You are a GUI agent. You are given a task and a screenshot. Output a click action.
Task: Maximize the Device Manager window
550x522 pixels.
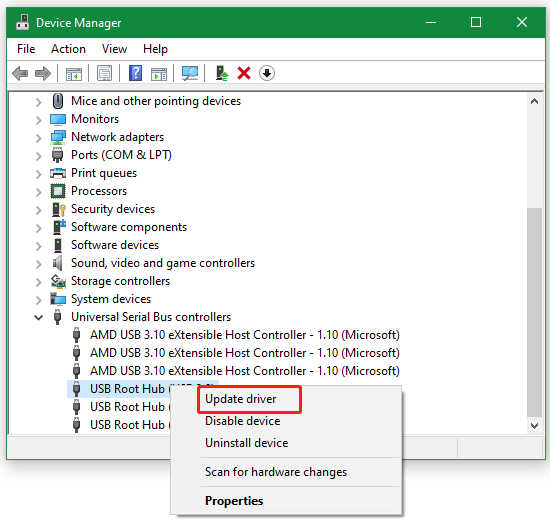click(476, 22)
